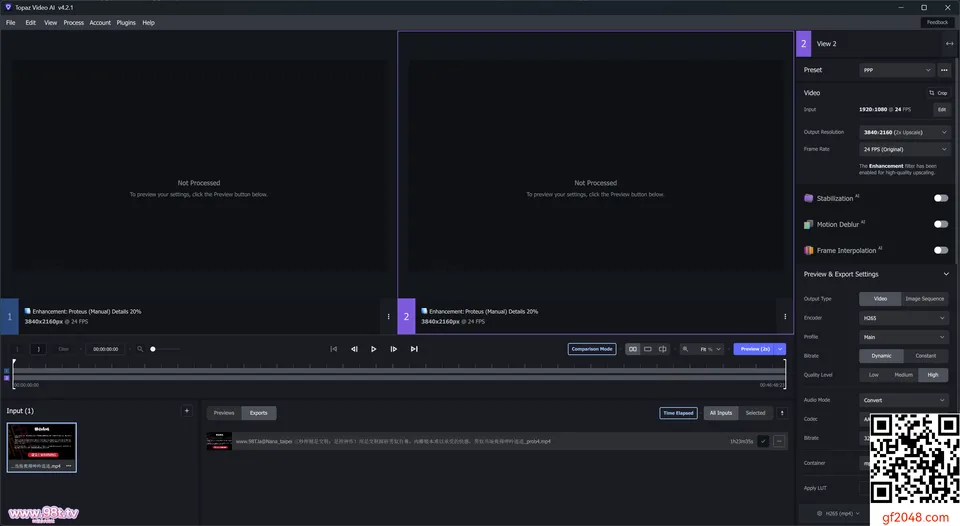
Task: Select side-by-side view layout icon
Action: [x=632, y=349]
